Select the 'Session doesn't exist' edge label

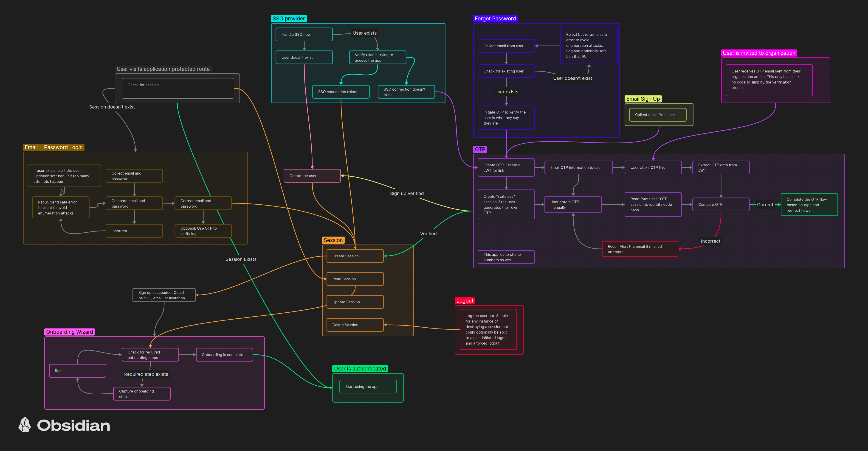[112, 107]
